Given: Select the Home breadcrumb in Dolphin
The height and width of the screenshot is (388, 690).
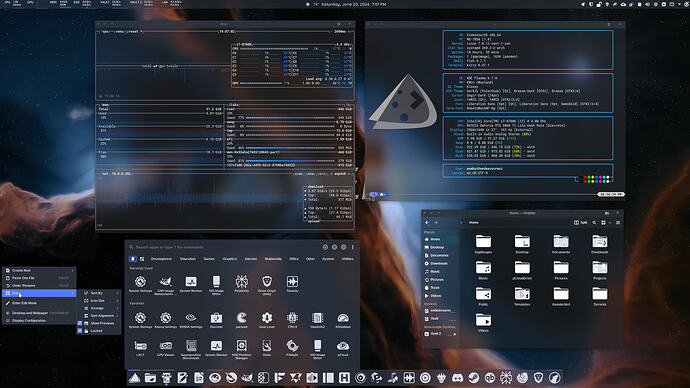Looking at the screenshot, I should [473, 223].
